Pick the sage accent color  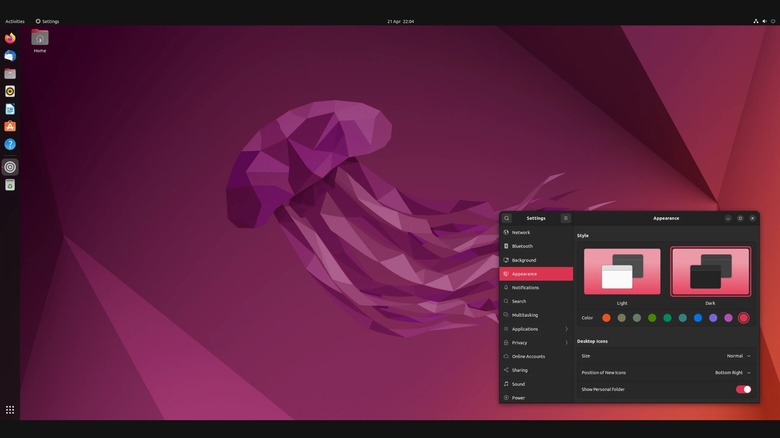(637, 318)
